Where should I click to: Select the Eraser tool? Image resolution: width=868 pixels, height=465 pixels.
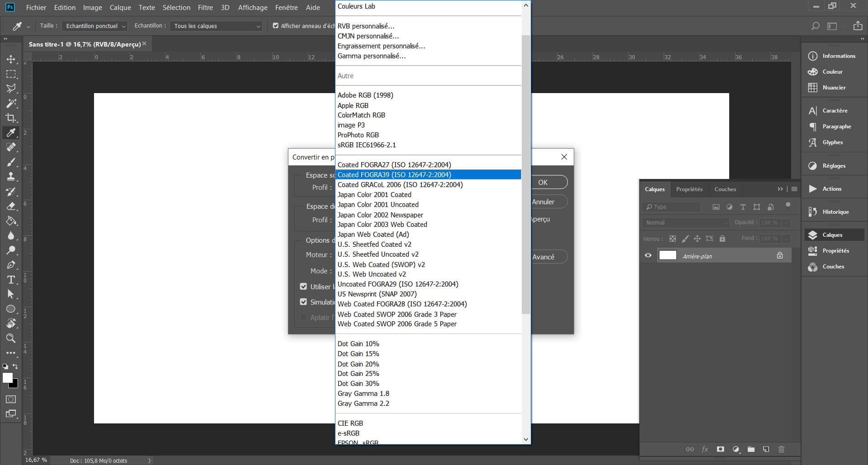pos(11,206)
